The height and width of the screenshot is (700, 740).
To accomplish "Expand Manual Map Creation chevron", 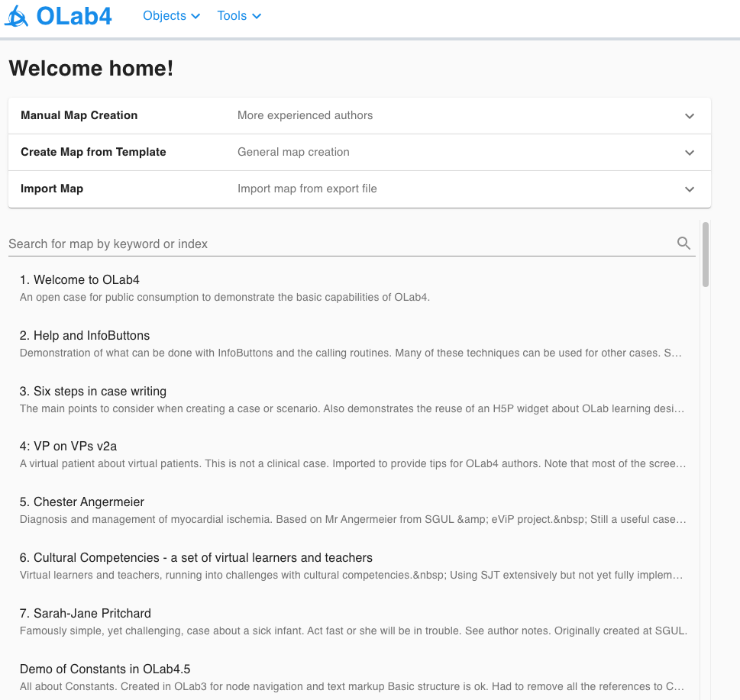I will tap(690, 116).
